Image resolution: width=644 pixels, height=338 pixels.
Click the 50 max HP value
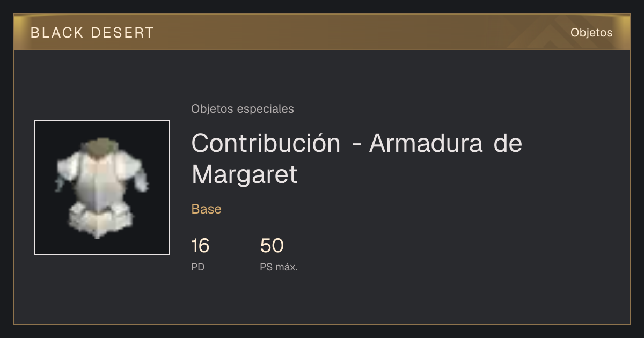tap(272, 246)
